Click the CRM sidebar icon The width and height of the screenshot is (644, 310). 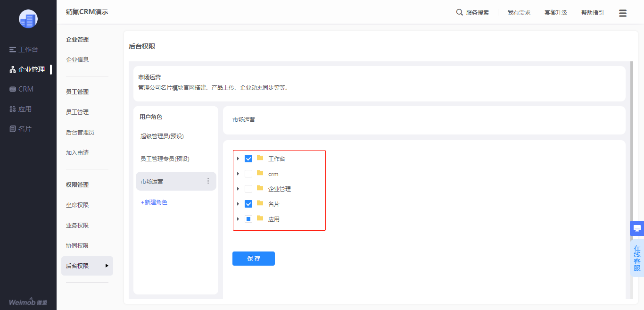point(13,89)
